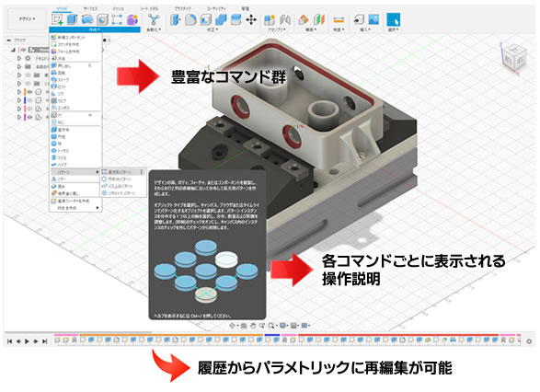
Task: Choose コイル (Coil) in Create menu
Action: coord(75,157)
